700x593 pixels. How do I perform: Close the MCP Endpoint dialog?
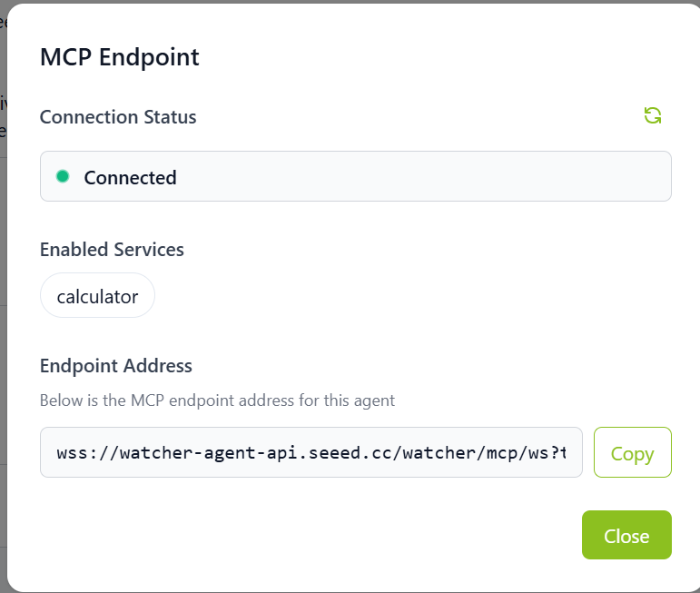click(x=626, y=535)
